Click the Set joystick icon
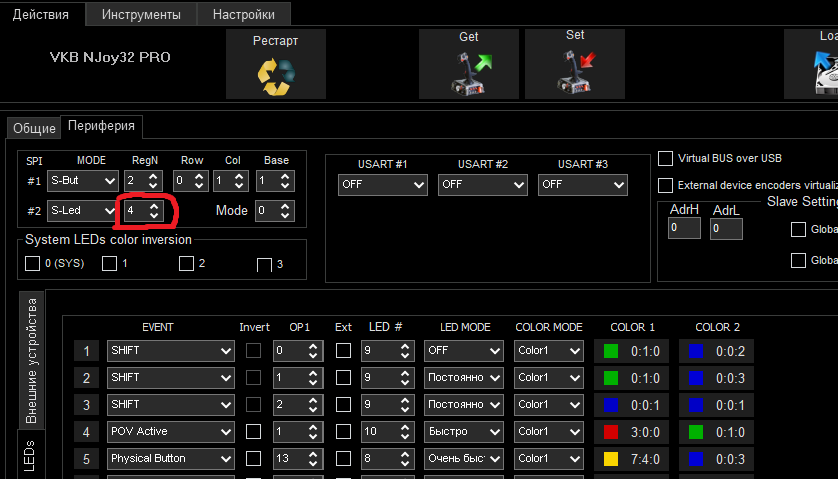Screen dimensions: 838x479 coord(576,72)
